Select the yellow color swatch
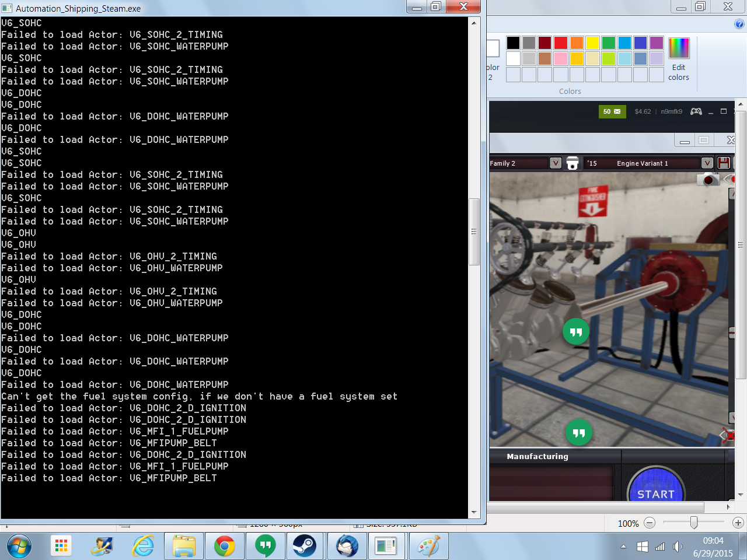 tap(593, 43)
